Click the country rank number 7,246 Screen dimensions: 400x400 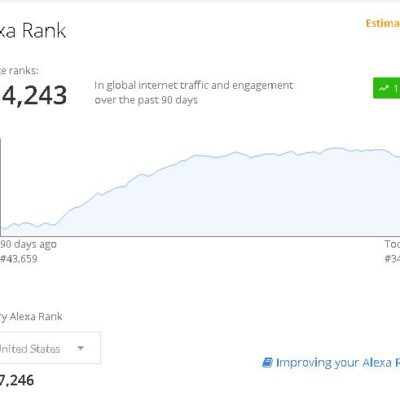pos(17,380)
